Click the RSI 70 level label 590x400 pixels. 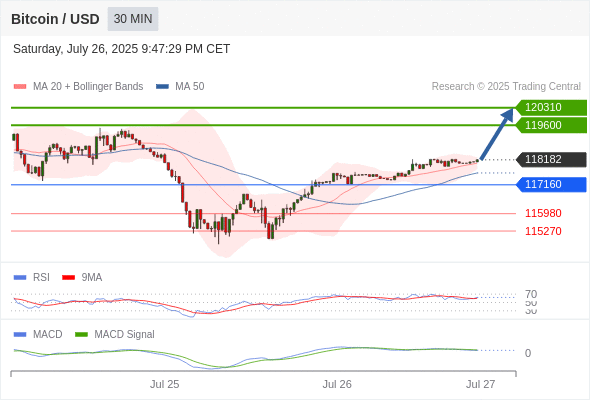pos(531,294)
